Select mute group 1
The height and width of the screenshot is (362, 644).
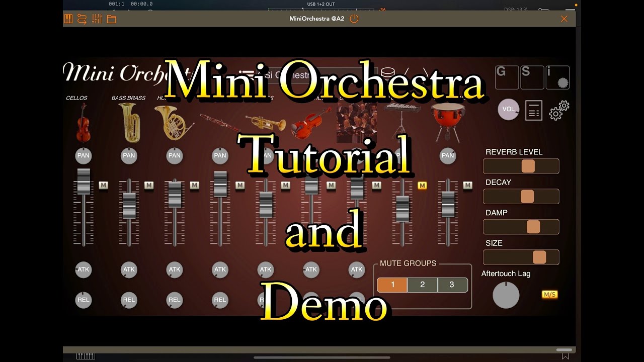coord(392,285)
